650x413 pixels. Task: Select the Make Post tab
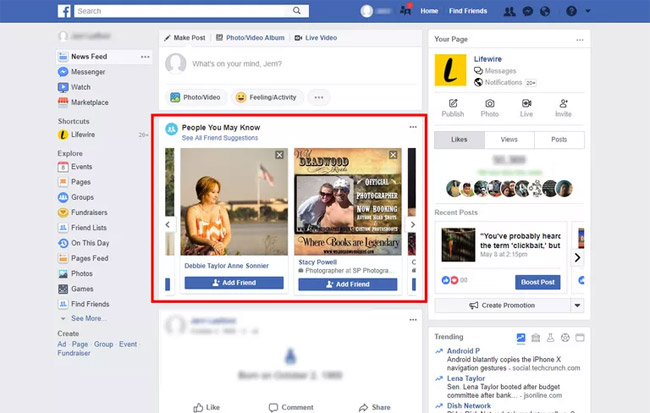click(x=185, y=38)
